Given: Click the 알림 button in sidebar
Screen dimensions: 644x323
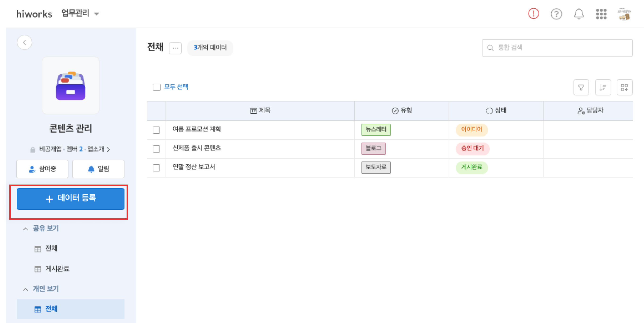Looking at the screenshot, I should pos(98,169).
